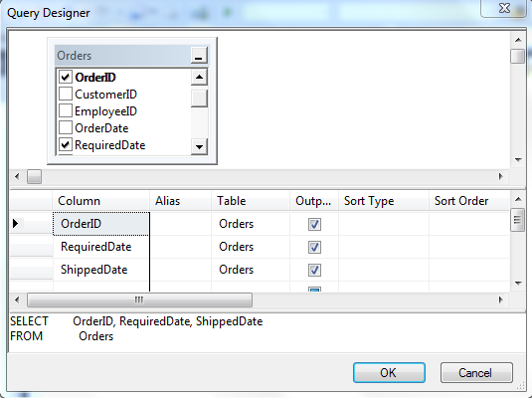Click diagram pane scroll up arrow

tap(518, 40)
